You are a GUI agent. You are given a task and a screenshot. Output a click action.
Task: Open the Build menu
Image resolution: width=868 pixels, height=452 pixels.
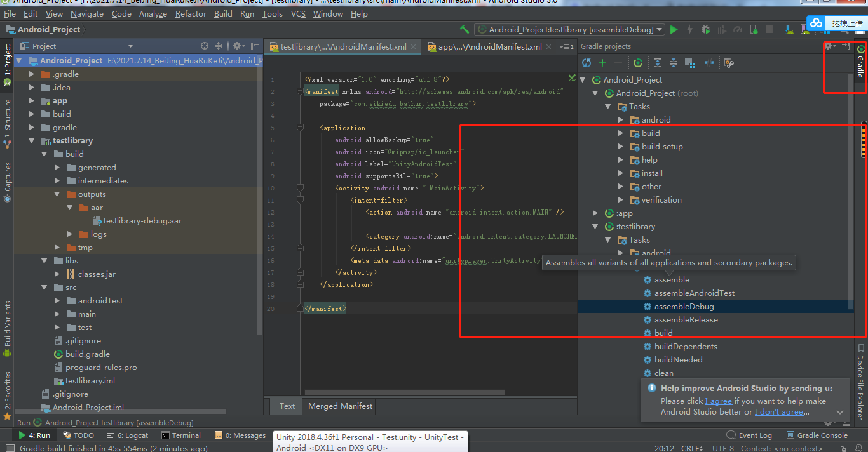[x=223, y=13]
